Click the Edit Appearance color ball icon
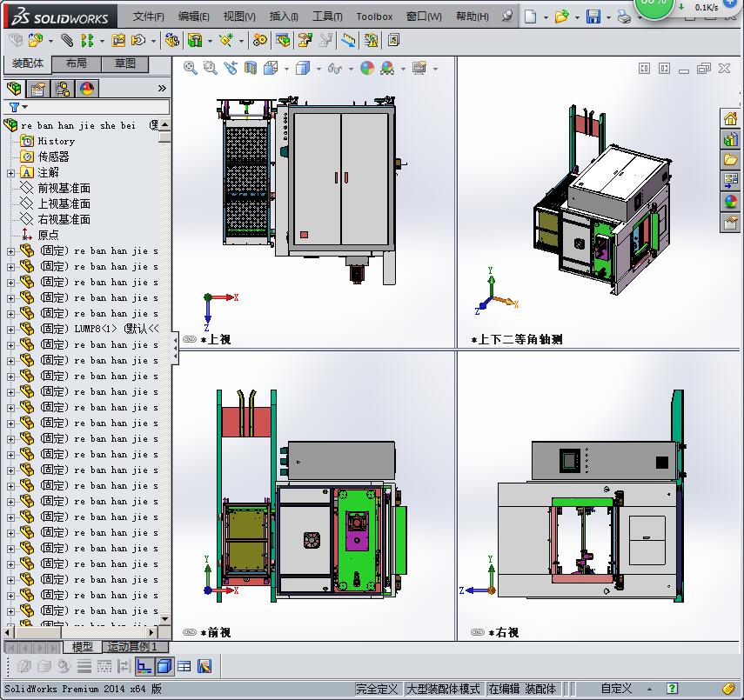Image resolution: width=744 pixels, height=700 pixels. click(367, 69)
